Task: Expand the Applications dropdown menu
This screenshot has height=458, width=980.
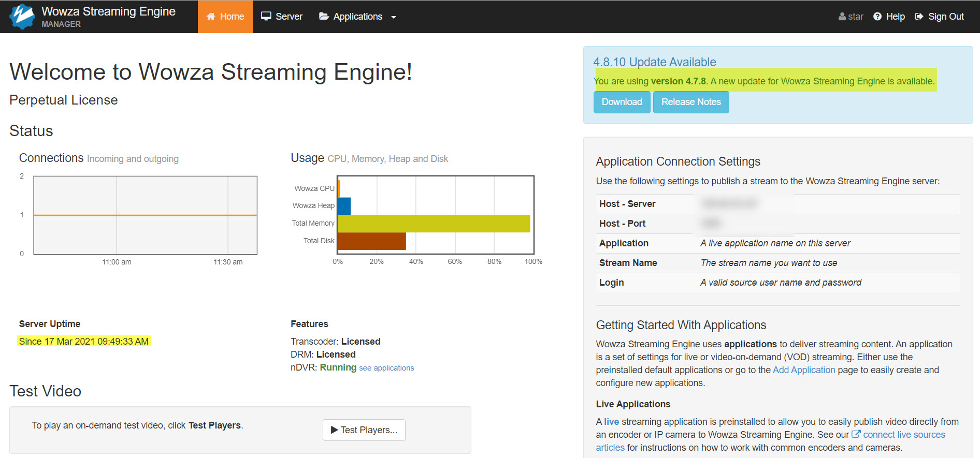Action: (357, 17)
